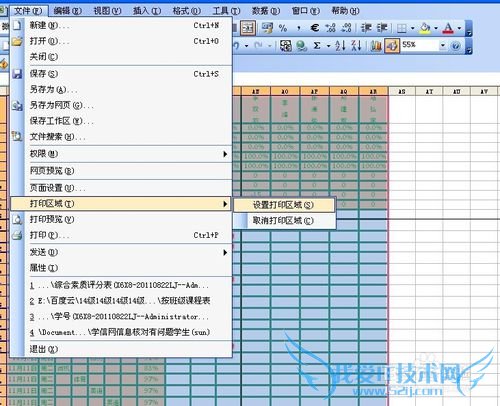Open the 视图(V) menu
Viewport: 500px width, 406px height.
(x=107, y=11)
